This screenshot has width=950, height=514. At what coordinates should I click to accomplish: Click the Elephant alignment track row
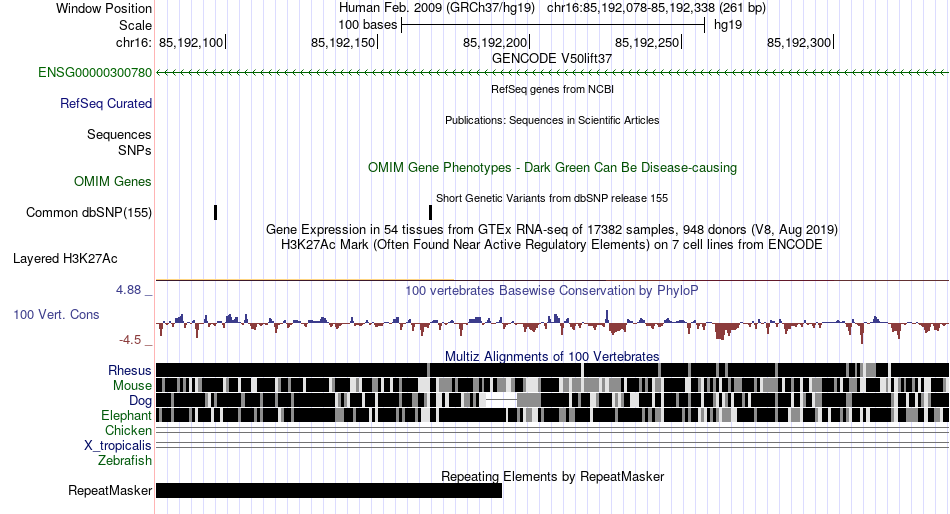(x=552, y=415)
